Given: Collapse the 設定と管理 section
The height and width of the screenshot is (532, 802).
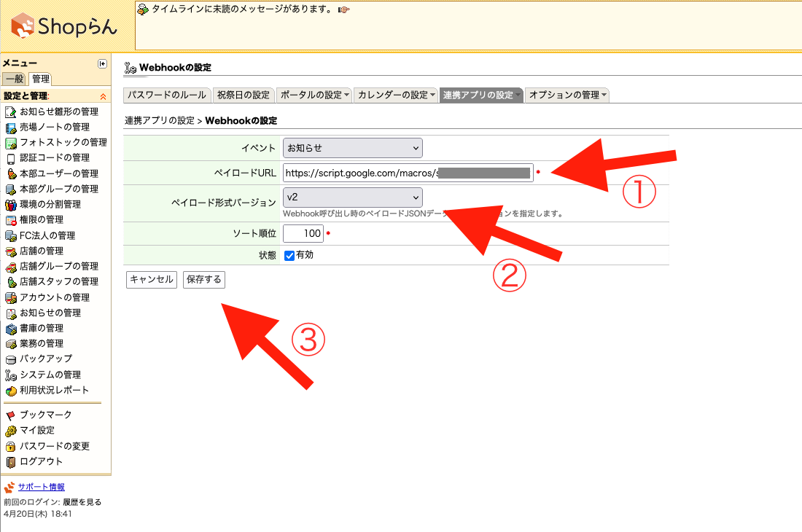Looking at the screenshot, I should 103,96.
